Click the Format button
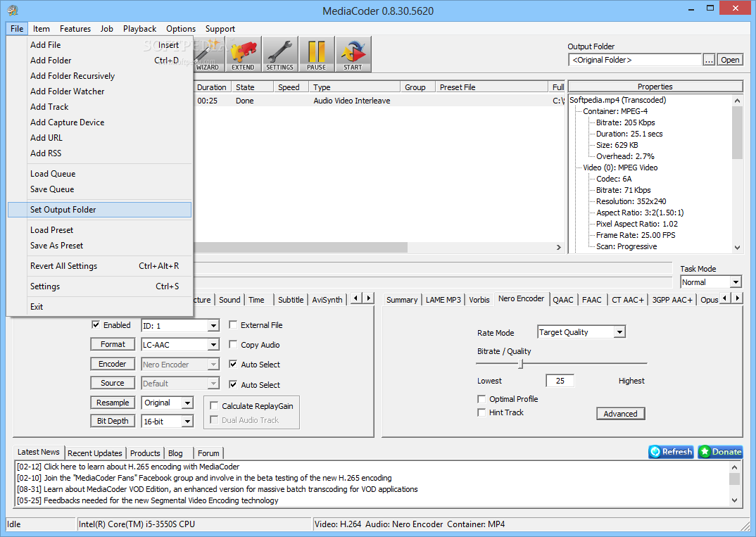This screenshot has height=537, width=756. (113, 344)
